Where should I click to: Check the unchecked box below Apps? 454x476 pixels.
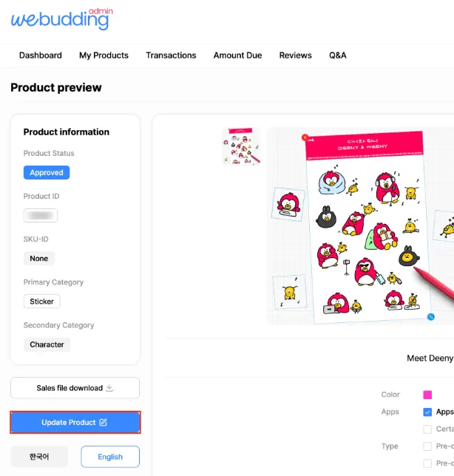click(427, 429)
